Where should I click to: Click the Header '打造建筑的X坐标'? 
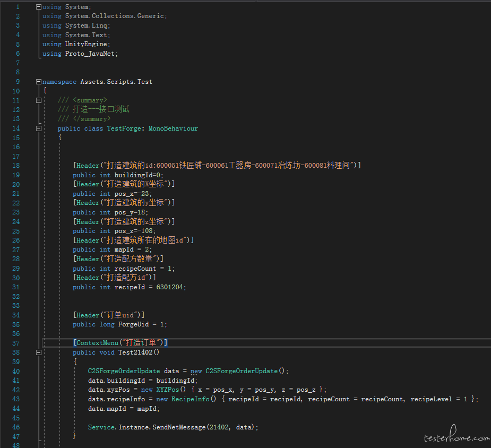point(124,184)
